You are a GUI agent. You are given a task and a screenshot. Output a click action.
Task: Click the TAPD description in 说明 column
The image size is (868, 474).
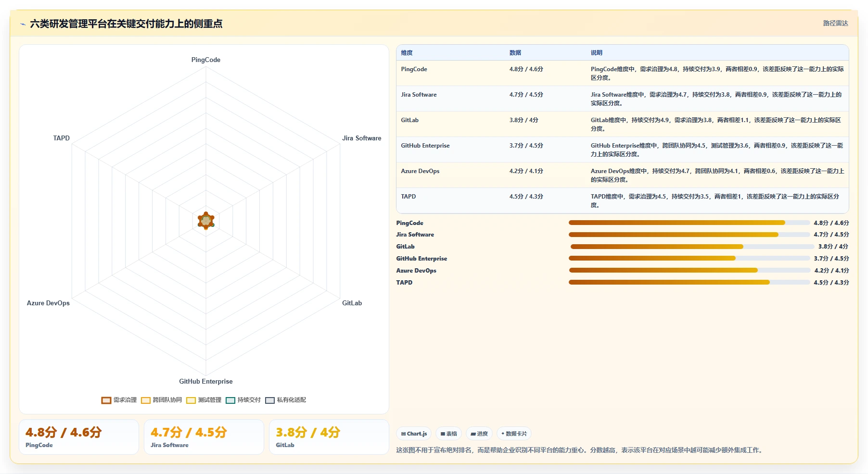(715, 201)
